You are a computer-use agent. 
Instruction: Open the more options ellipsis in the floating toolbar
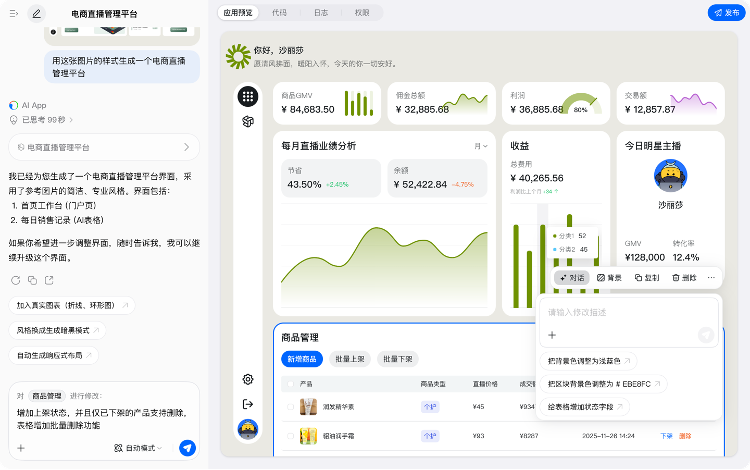(x=711, y=277)
